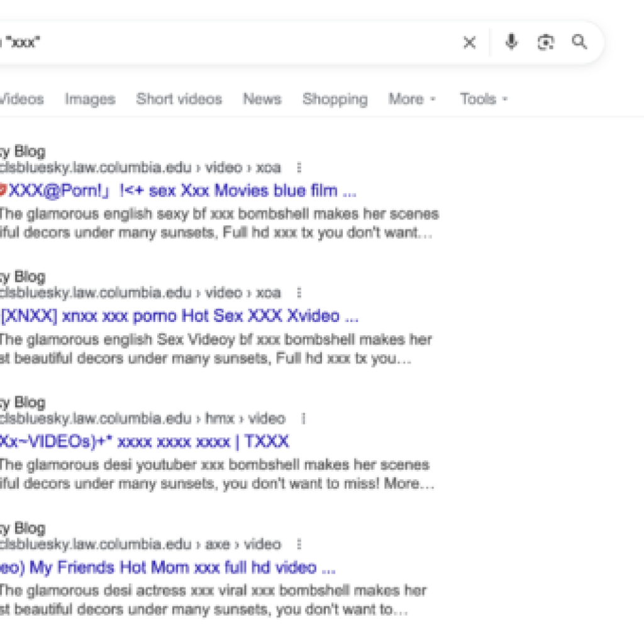Screen dimensions: 644x644
Task: Expand the More search filter dropdown
Action: (412, 99)
